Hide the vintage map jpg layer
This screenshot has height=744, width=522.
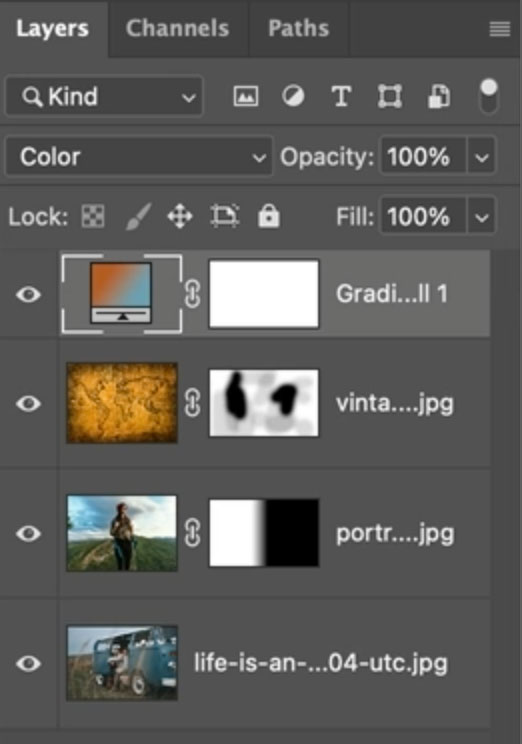[28, 404]
